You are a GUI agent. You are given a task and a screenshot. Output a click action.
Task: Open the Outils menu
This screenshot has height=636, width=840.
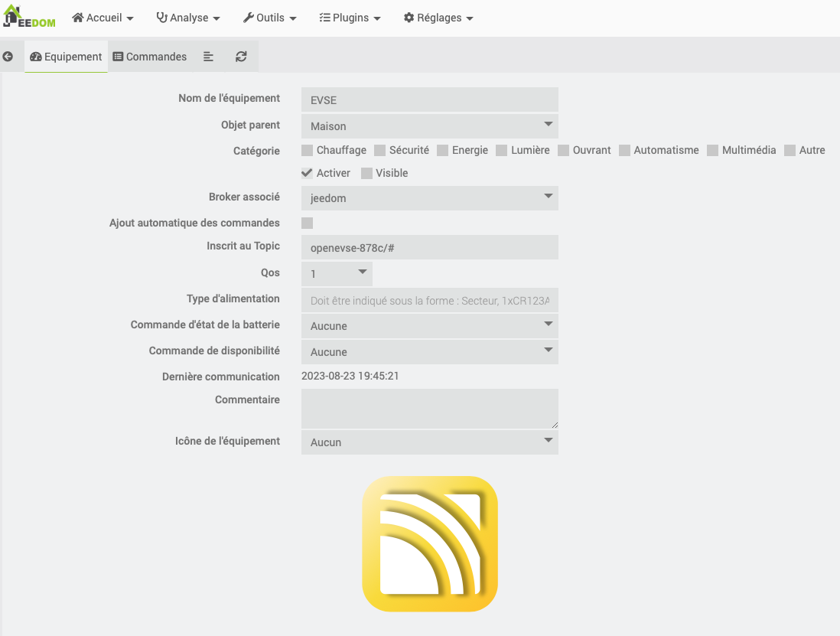point(269,18)
